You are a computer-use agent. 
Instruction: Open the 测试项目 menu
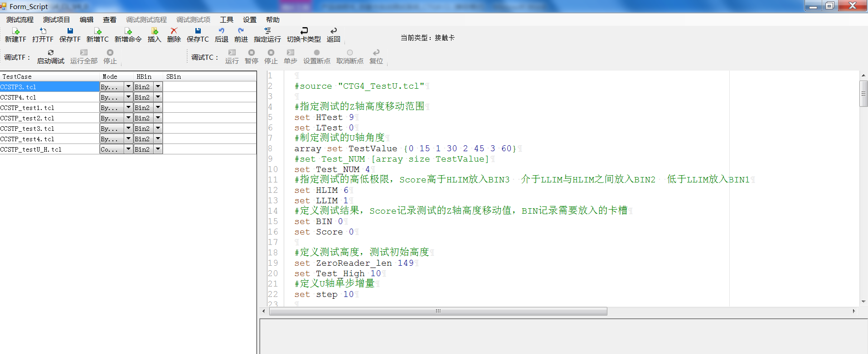pos(57,20)
